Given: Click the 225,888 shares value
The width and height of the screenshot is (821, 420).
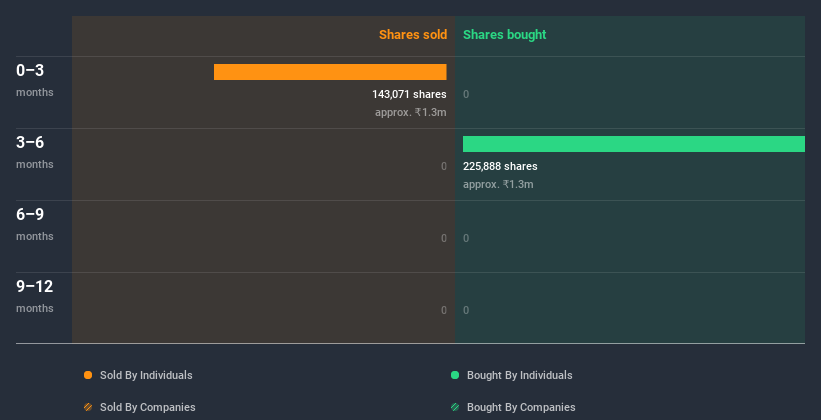Looking at the screenshot, I should (500, 166).
